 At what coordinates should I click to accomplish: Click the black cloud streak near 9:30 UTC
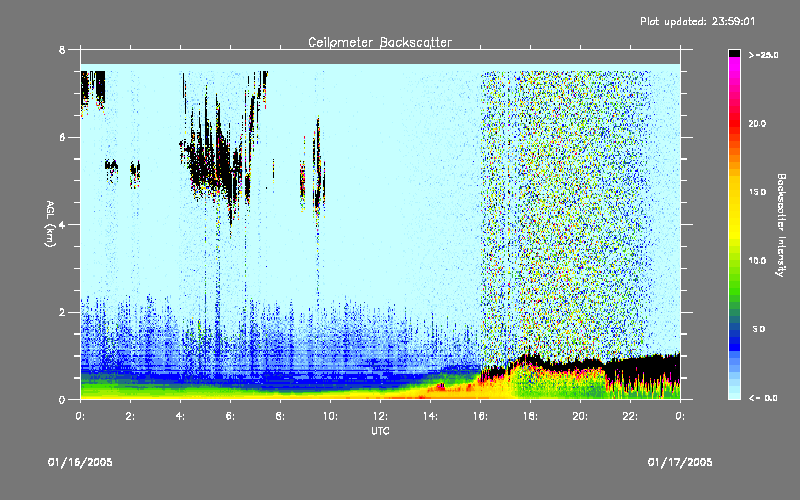(x=318, y=168)
